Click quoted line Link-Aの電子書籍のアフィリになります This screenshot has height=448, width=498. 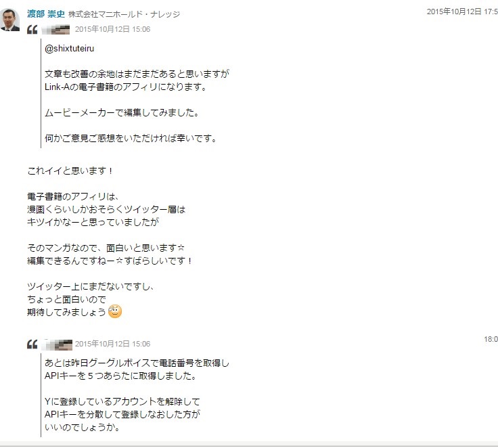tap(126, 87)
